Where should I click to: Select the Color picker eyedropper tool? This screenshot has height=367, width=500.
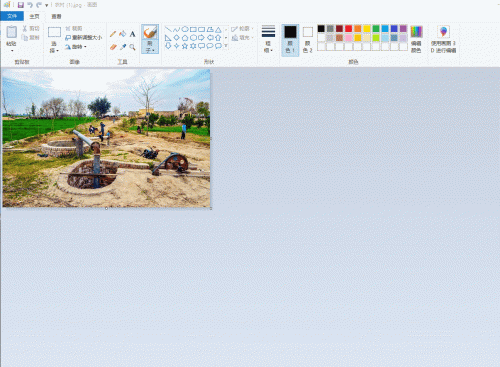tap(123, 47)
